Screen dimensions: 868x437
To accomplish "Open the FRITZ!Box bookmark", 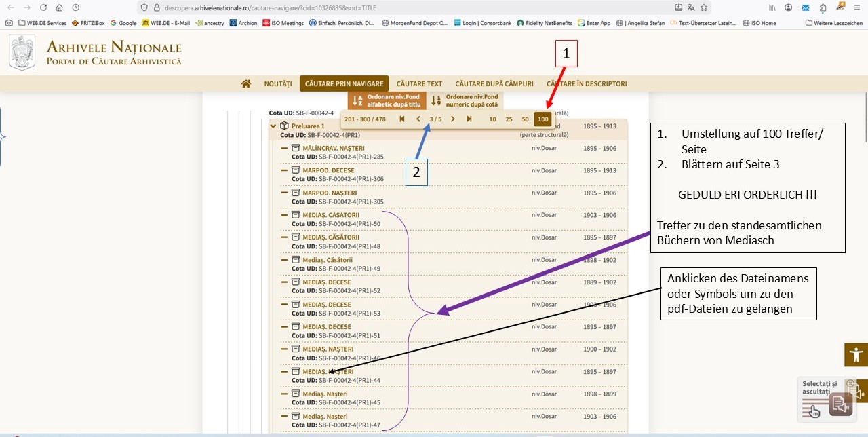I will 87,22.
